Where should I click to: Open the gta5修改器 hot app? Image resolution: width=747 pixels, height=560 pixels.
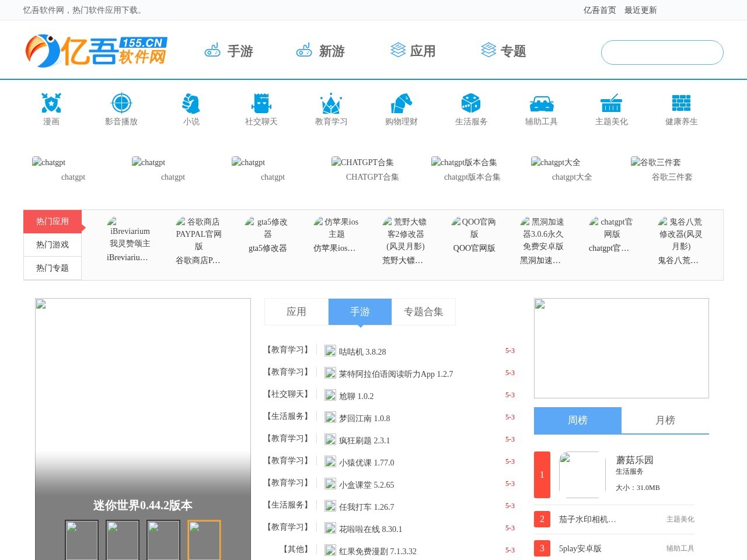[267, 235]
